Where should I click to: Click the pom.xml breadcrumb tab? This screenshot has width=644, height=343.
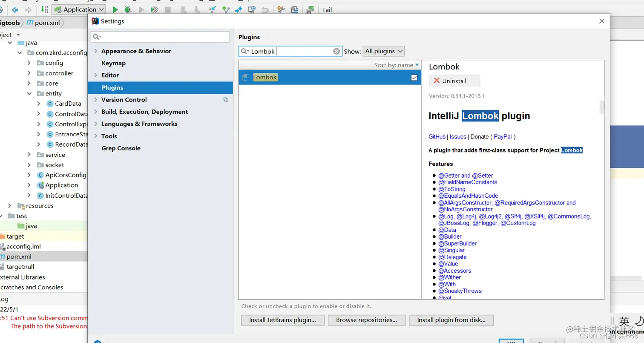[x=43, y=23]
